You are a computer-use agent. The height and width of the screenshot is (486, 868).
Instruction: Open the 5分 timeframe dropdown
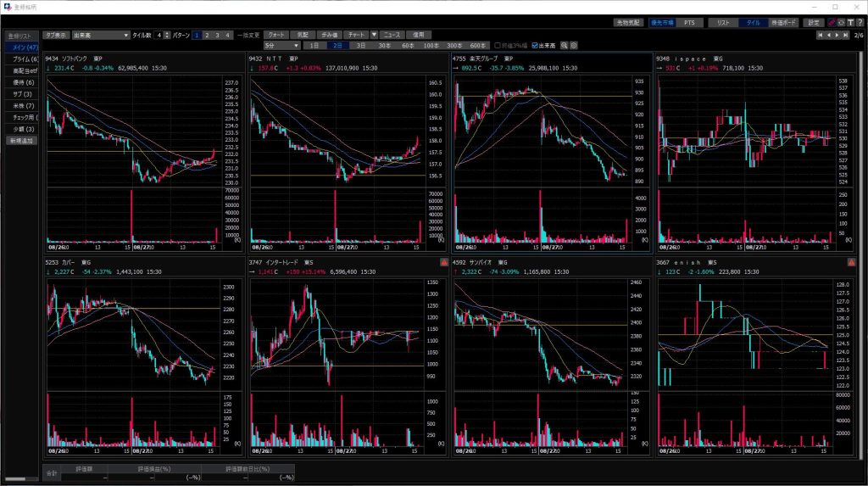pos(281,45)
